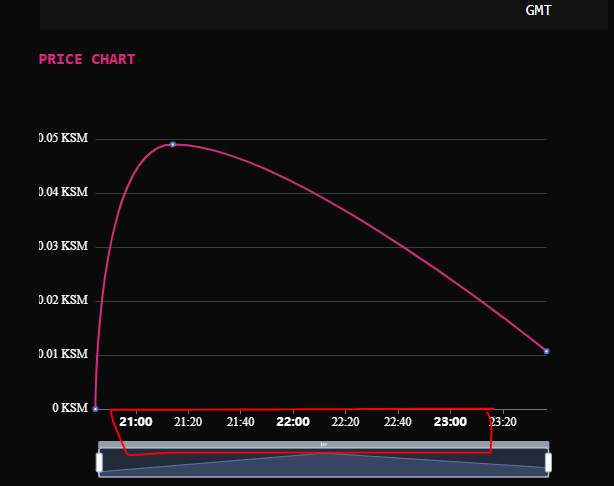Click the starting data point at 0 KSM
This screenshot has height=486, width=614.
point(95,409)
